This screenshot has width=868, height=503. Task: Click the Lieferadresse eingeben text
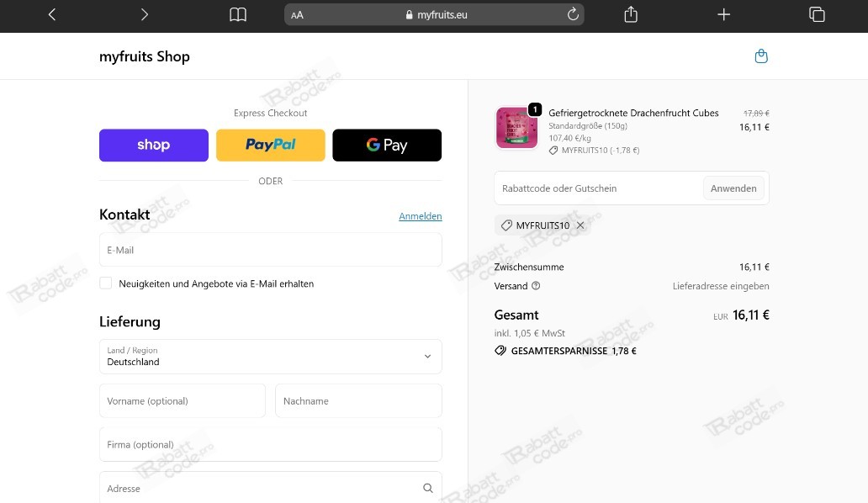coord(721,286)
